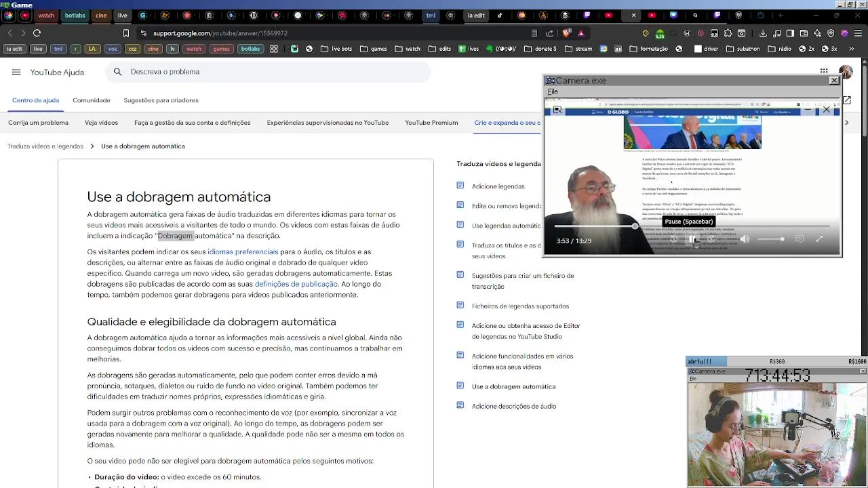Open the 'definições de publicação' link
The height and width of the screenshot is (488, 868).
tap(296, 284)
